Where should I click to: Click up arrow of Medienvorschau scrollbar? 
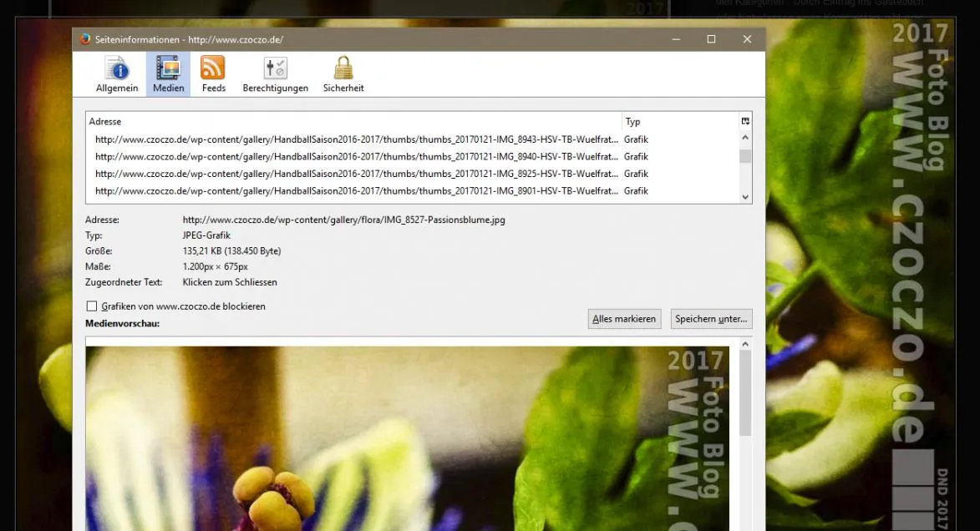(x=745, y=344)
